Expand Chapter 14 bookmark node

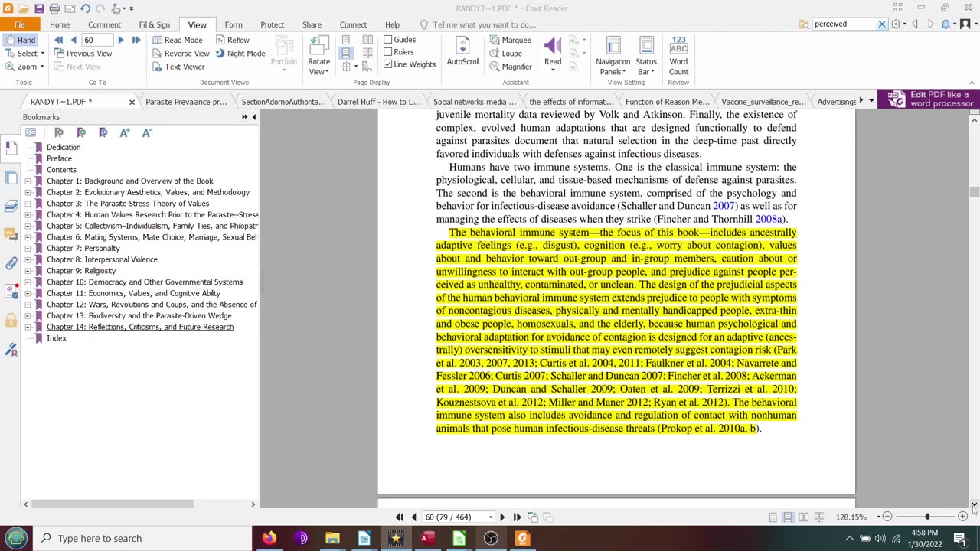[x=28, y=328]
